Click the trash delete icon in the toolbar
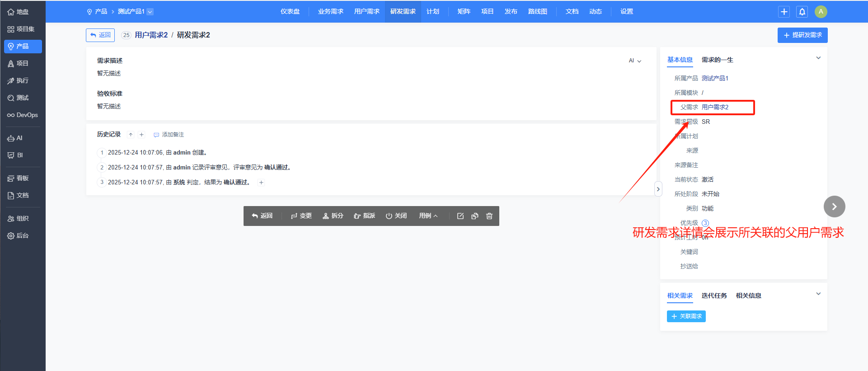 click(489, 216)
